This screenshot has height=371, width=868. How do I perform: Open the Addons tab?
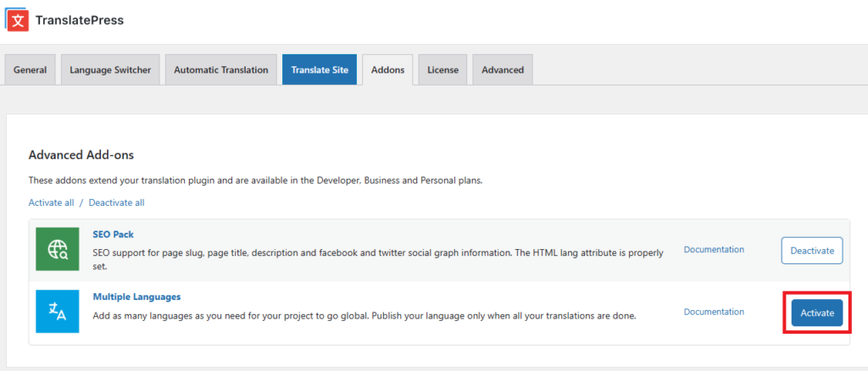[387, 69]
